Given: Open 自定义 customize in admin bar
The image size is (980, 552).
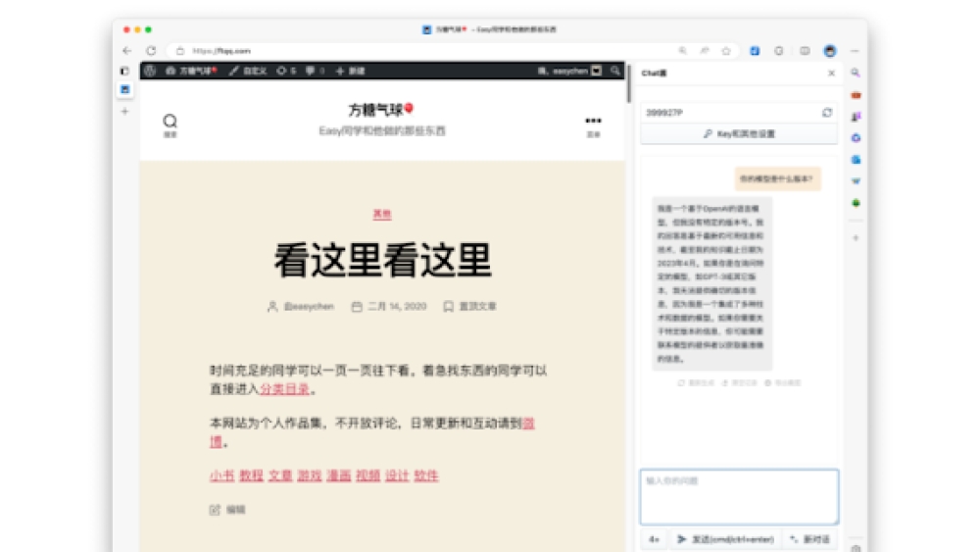Looking at the screenshot, I should pos(248,71).
